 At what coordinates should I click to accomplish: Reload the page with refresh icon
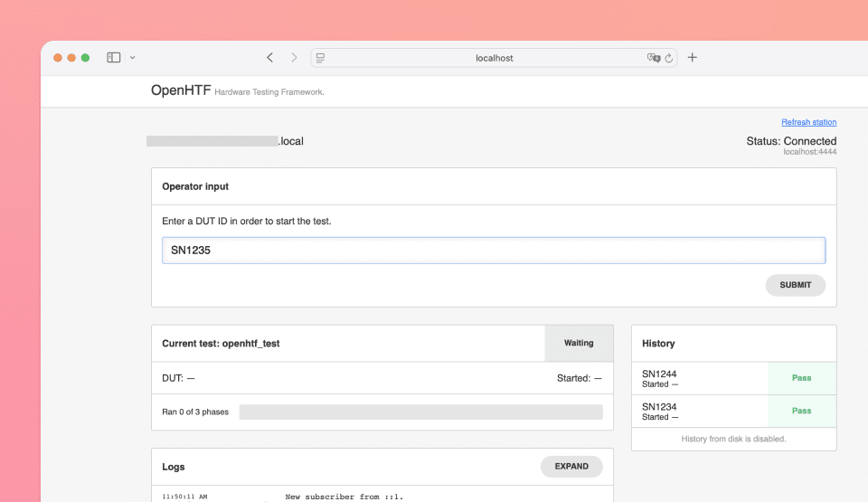(x=669, y=58)
